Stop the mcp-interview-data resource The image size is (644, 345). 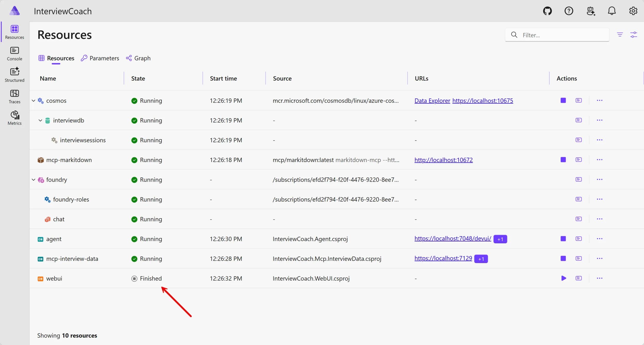563,258
